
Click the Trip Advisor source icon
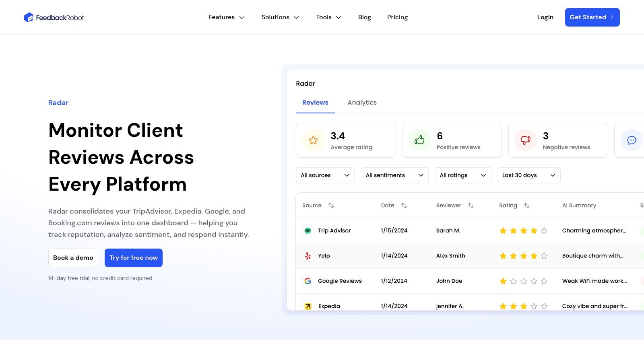tap(308, 230)
